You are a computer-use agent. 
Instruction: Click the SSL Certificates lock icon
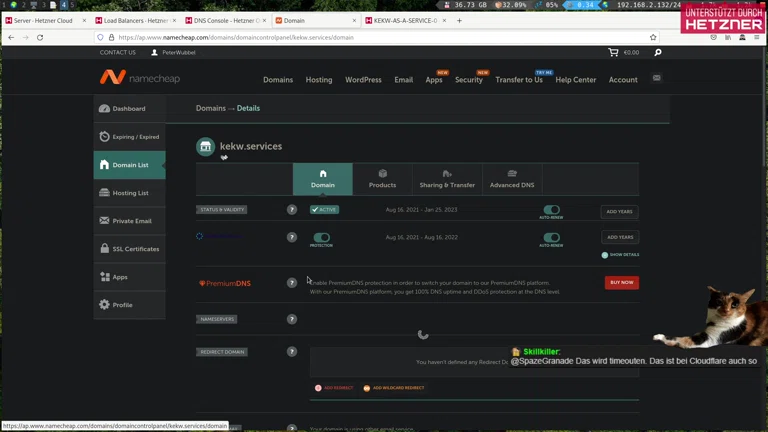pos(104,248)
